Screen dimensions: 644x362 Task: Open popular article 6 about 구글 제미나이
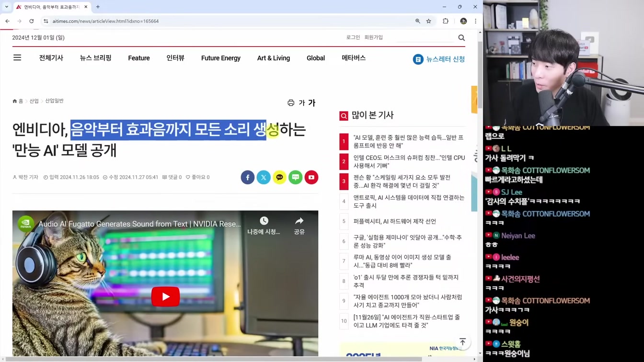(408, 241)
